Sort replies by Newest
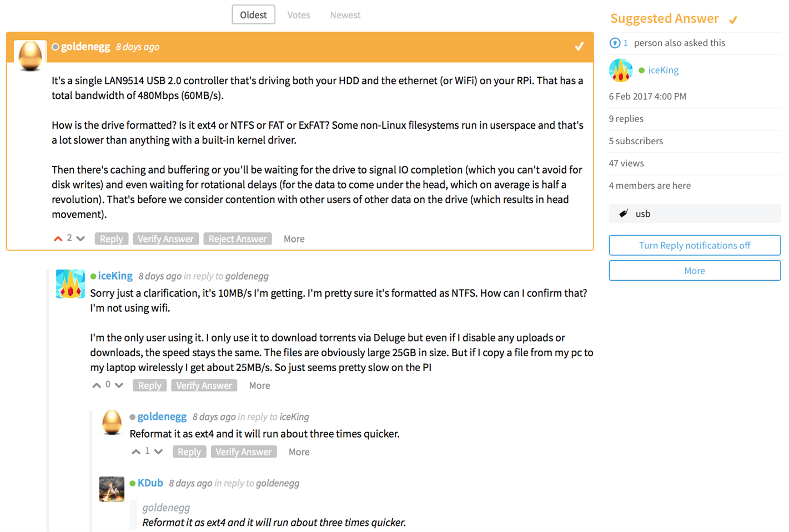This screenshot has width=789, height=532. point(345,15)
